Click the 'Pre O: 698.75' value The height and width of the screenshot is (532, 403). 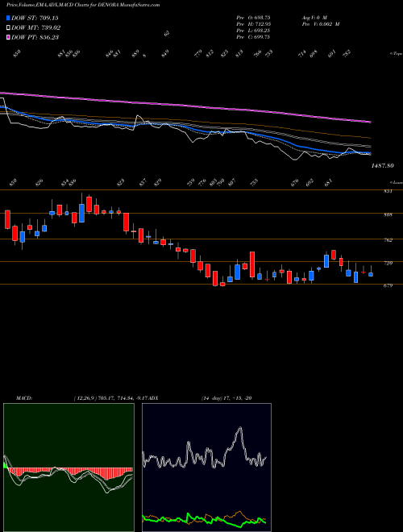(253, 17)
